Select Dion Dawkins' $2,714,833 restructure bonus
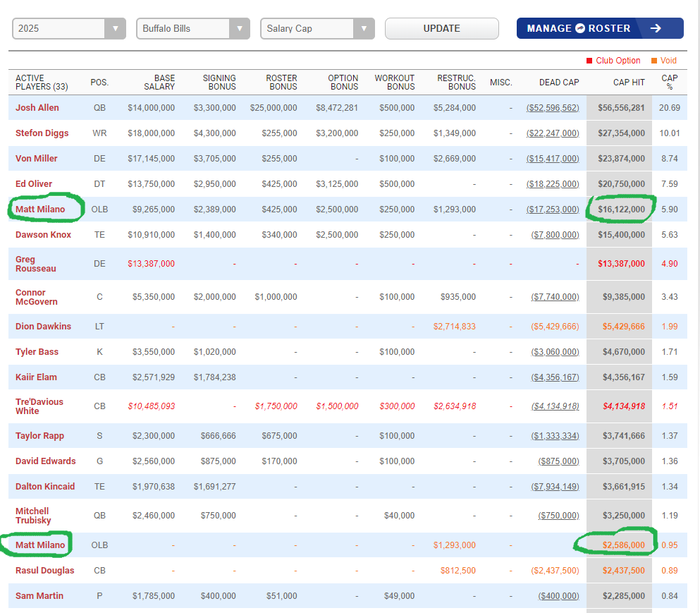Screen dimensions: 700x613 455,327
